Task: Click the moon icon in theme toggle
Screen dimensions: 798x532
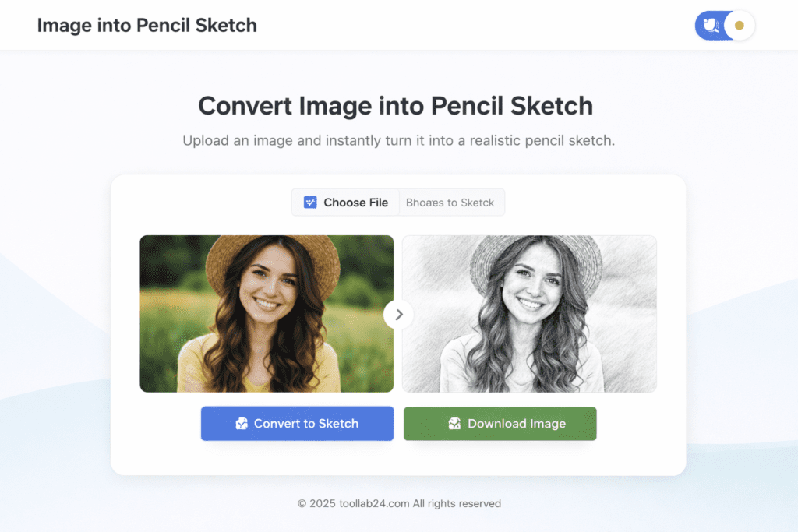Action: (711, 26)
